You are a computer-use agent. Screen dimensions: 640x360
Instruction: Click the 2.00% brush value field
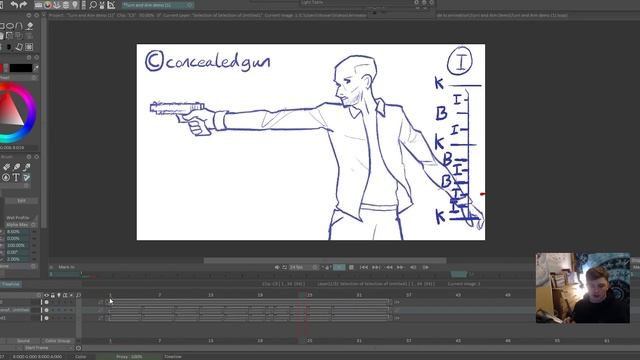click(17, 260)
